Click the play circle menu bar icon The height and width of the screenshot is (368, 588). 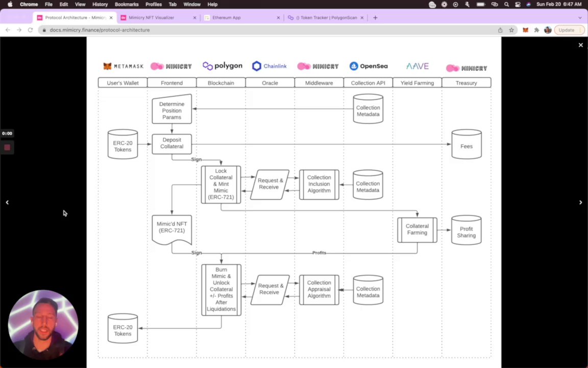click(x=455, y=5)
